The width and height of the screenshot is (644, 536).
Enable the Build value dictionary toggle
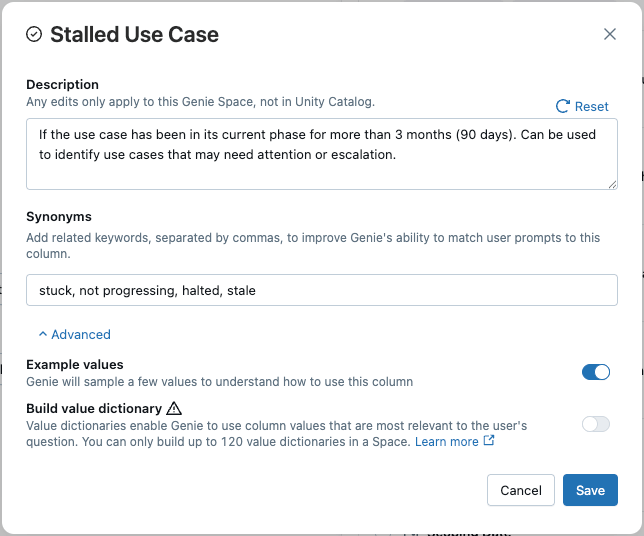pos(595,424)
